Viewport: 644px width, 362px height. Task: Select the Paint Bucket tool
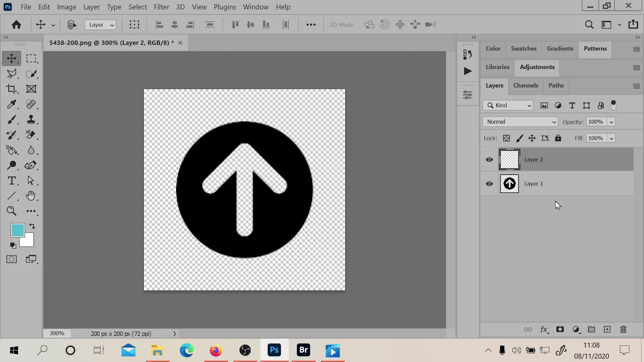(x=12, y=150)
